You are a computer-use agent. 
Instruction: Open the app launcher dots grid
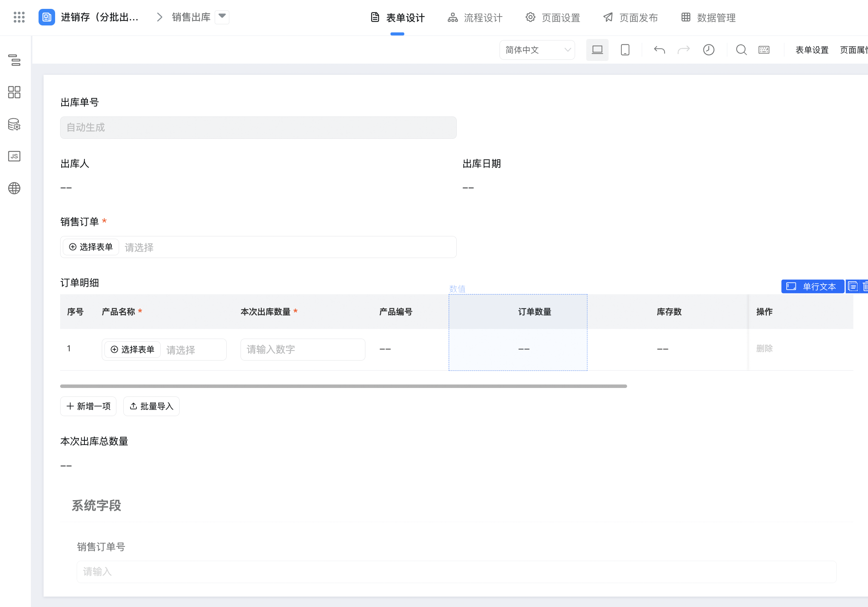(19, 17)
